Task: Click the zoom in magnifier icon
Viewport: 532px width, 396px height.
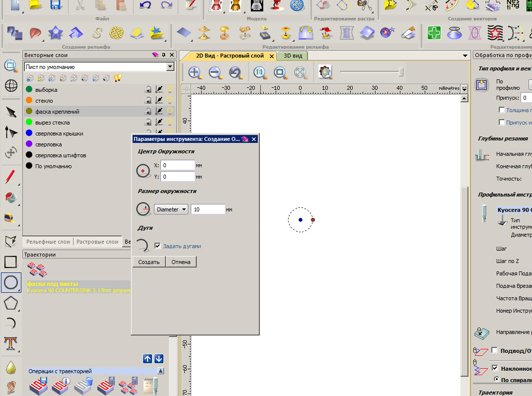Action: click(x=195, y=72)
